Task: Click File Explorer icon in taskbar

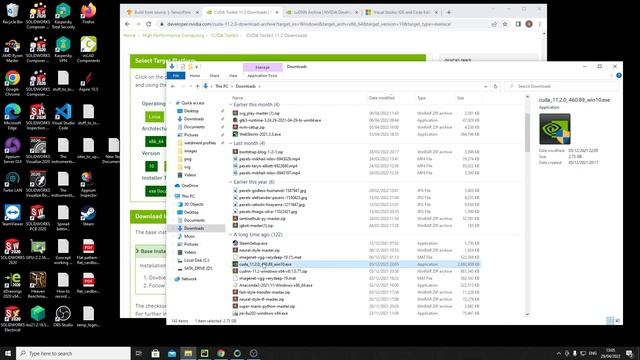Action: pyautogui.click(x=188, y=353)
